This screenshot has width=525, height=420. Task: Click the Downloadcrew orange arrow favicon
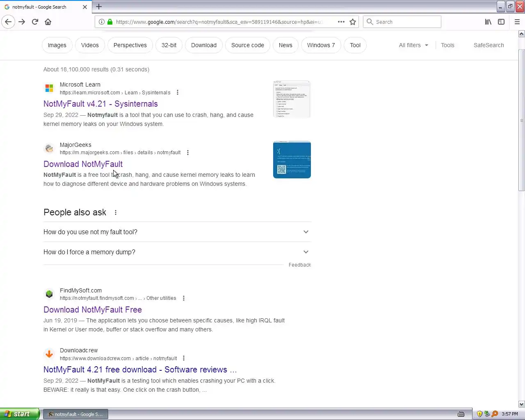pos(49,354)
